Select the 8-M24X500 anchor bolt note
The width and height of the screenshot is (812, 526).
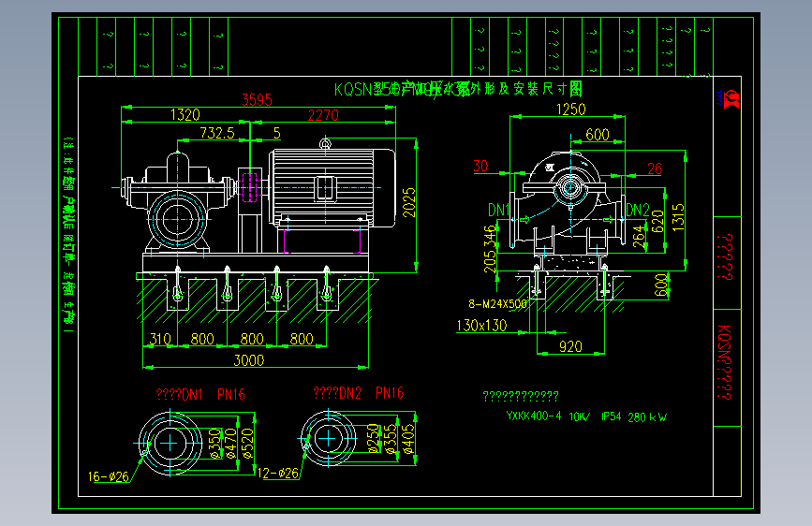tap(497, 304)
